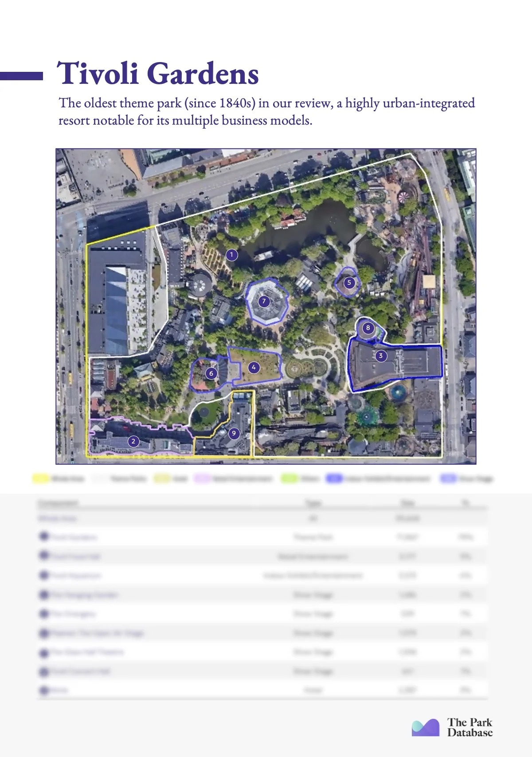This screenshot has width=532, height=757.
Task: Select map marker number 8
Action: pos(368,328)
